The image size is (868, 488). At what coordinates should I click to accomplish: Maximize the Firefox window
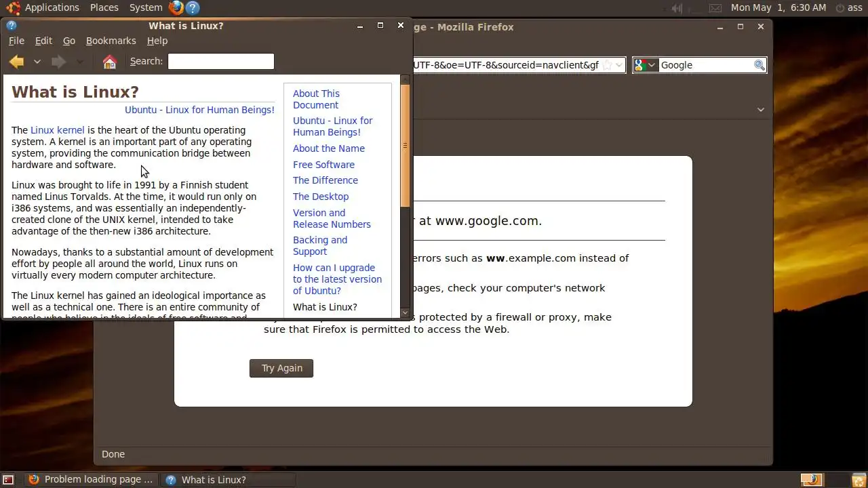[x=741, y=26]
